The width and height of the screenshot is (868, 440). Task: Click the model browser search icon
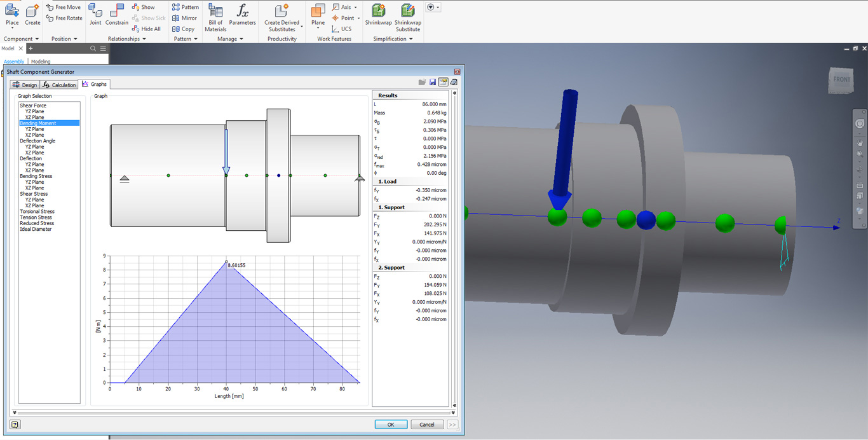tap(93, 48)
